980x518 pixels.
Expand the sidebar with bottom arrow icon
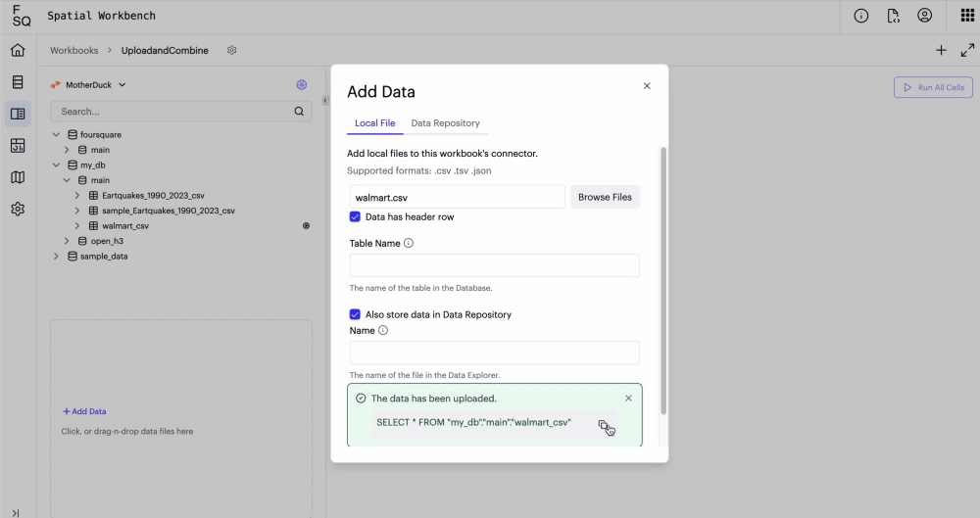coord(15,513)
